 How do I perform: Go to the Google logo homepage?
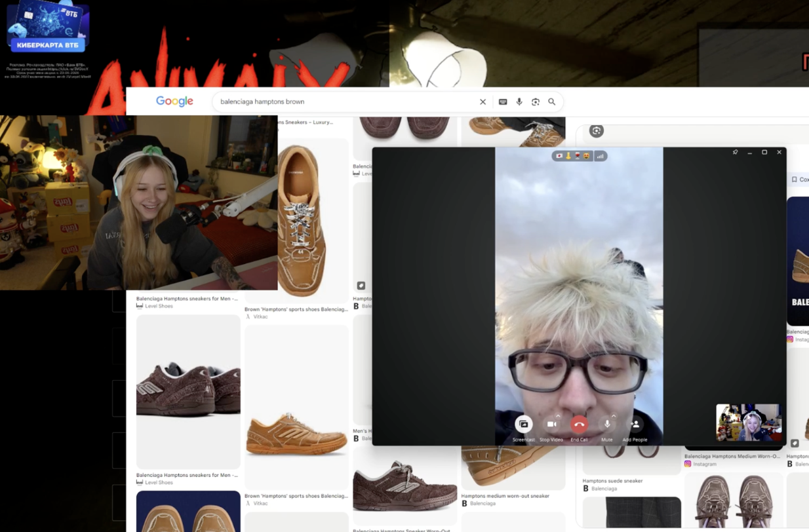point(174,101)
